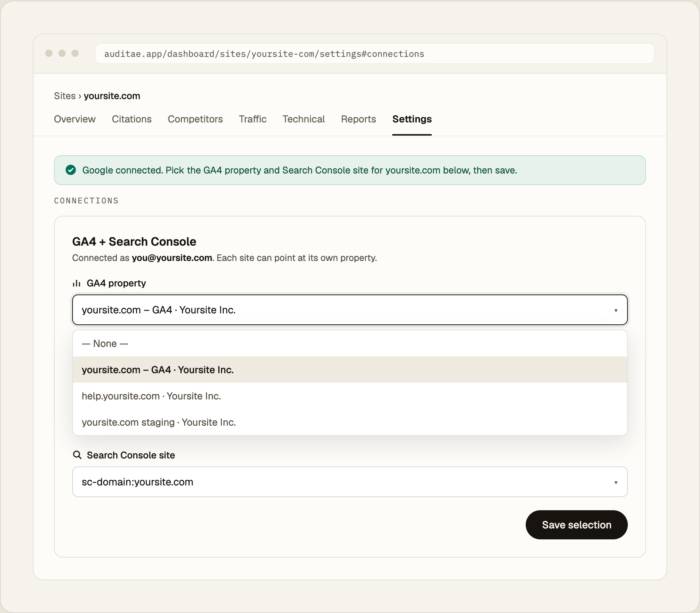Image resolution: width=700 pixels, height=613 pixels.
Task: Open the Search Console site dropdown
Action: pyautogui.click(x=350, y=482)
